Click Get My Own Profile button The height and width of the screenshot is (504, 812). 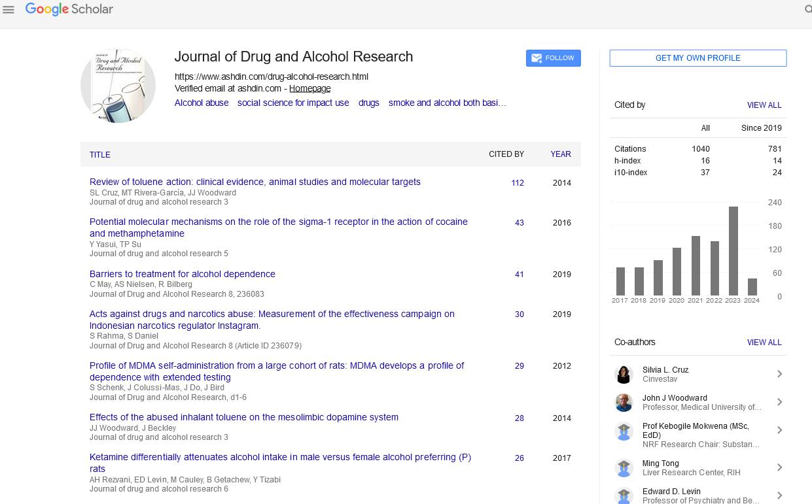[x=697, y=58]
